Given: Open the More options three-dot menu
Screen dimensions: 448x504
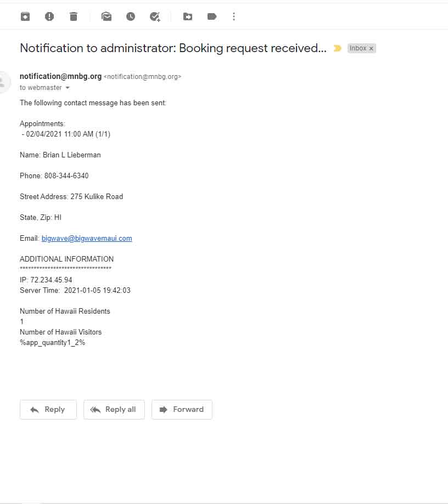Looking at the screenshot, I should click(x=234, y=16).
